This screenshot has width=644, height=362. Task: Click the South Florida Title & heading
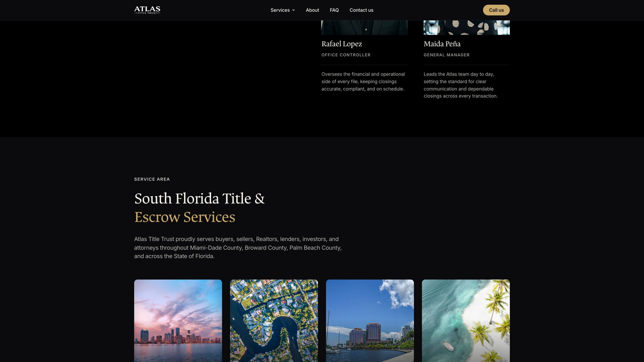click(x=199, y=198)
